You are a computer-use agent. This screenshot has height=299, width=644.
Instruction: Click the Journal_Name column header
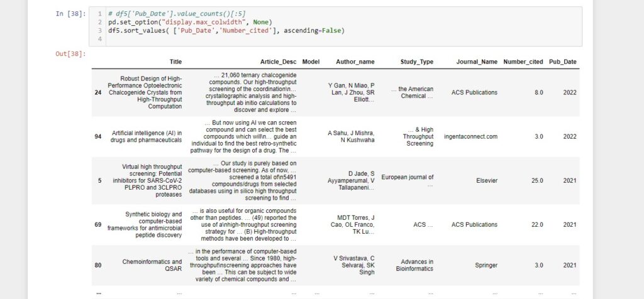click(470, 62)
